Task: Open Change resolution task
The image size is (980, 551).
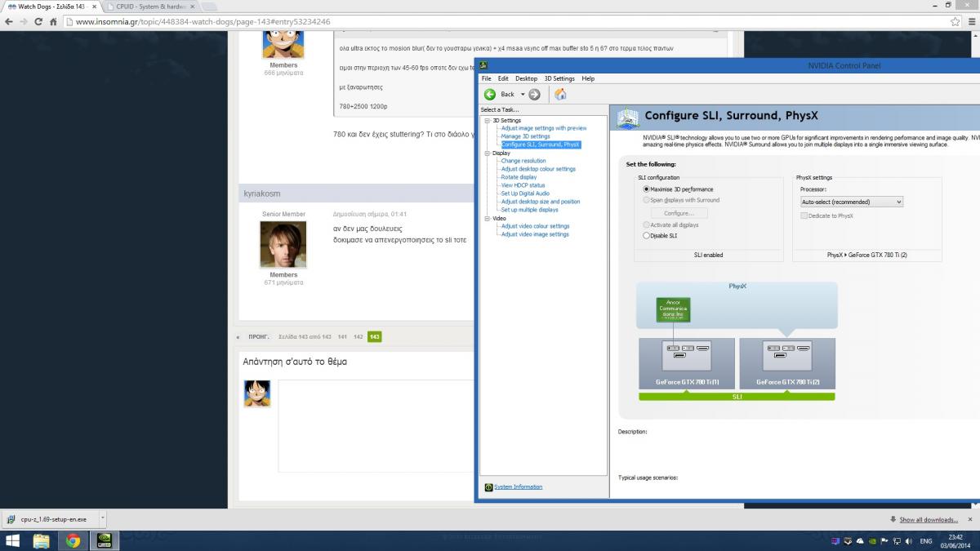Action: (x=523, y=161)
